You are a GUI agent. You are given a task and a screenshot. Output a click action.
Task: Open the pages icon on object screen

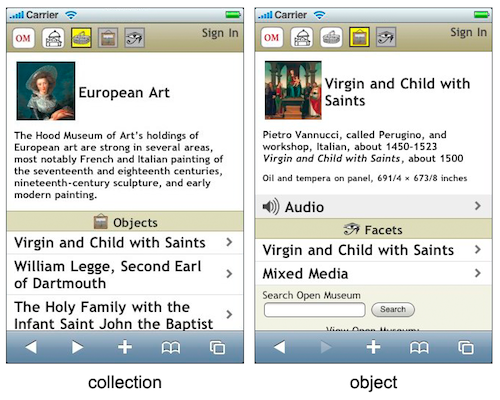pyautogui.click(x=466, y=347)
